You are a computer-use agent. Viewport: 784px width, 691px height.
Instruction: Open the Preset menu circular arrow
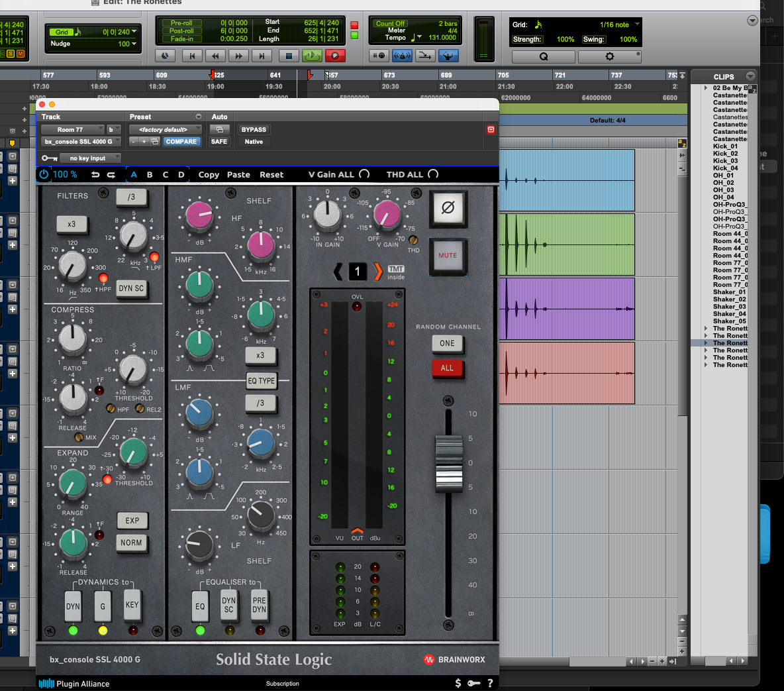coord(199,117)
